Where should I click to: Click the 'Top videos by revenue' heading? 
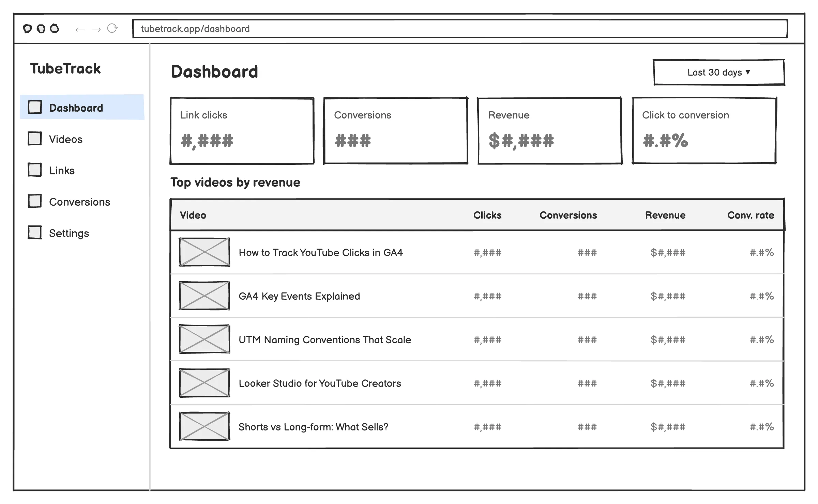[x=235, y=183]
